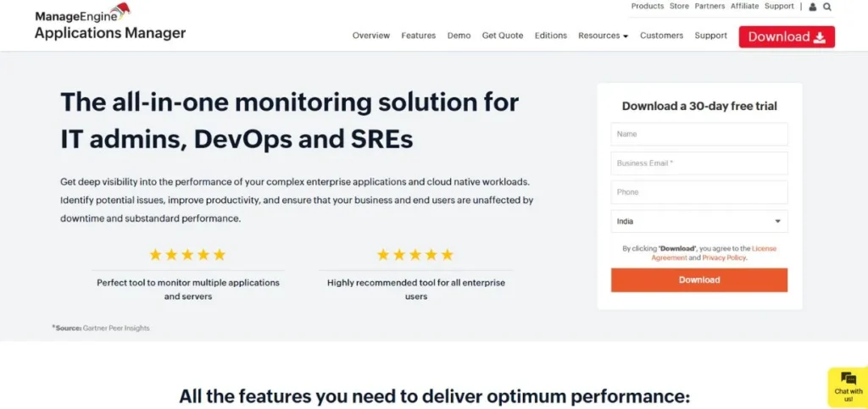The width and height of the screenshot is (868, 409).
Task: Open the India country dropdown
Action: pyautogui.click(x=698, y=221)
